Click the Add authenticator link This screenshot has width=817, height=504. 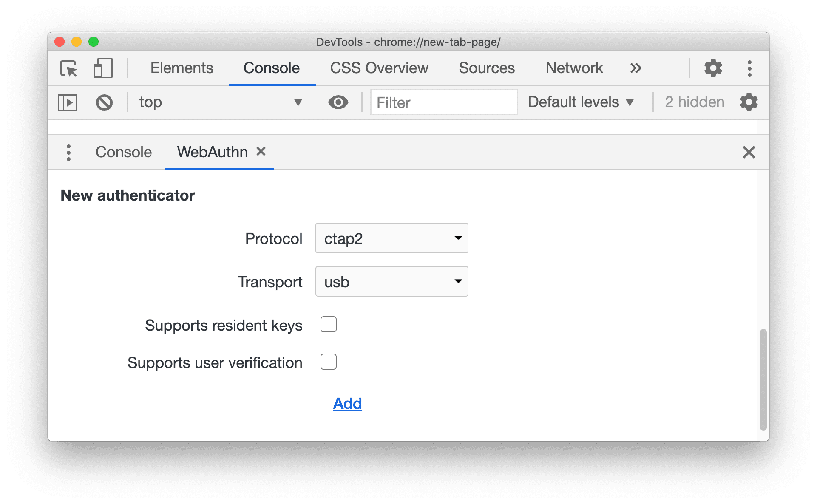coord(346,403)
